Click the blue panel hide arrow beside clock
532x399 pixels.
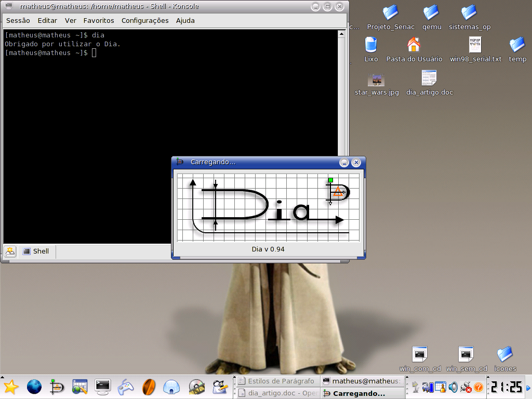point(528,388)
